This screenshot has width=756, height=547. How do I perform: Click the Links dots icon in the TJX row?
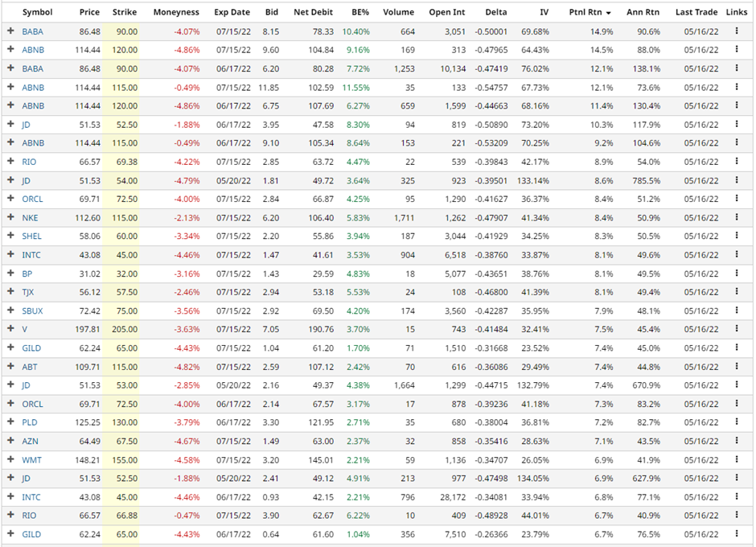click(736, 291)
